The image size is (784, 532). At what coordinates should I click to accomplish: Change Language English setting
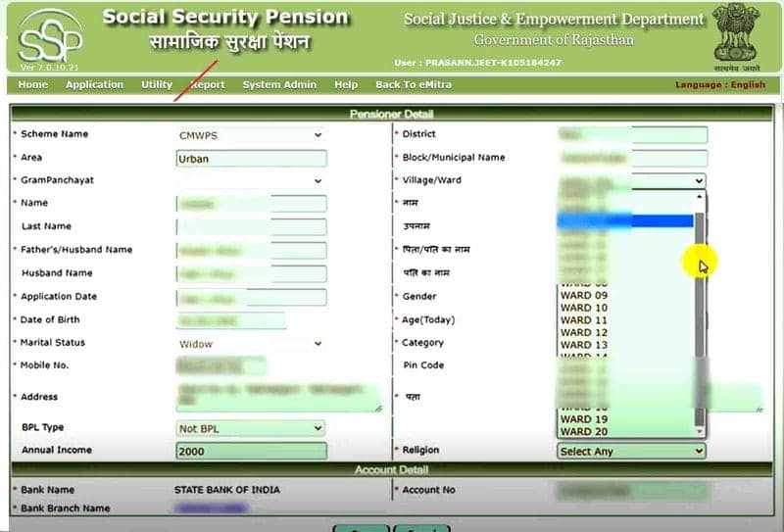(x=720, y=84)
